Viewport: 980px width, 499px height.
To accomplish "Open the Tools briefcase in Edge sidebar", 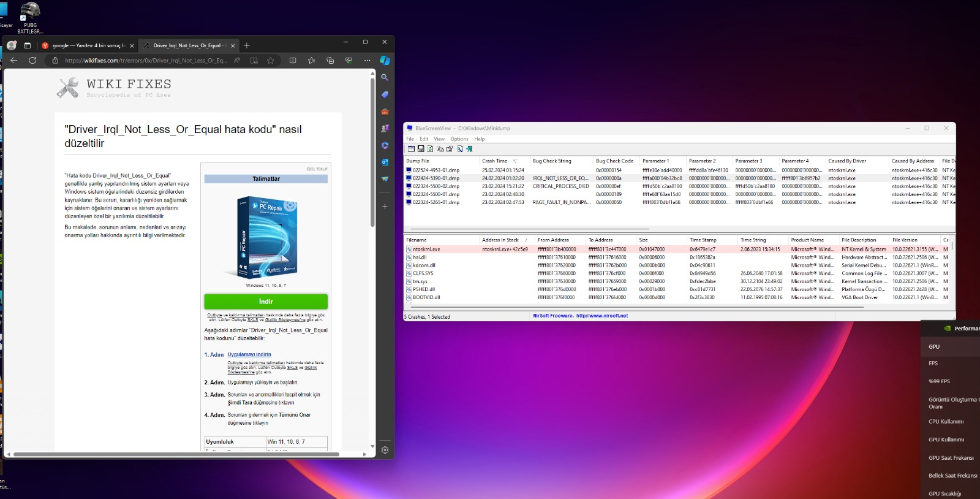I will [x=385, y=112].
